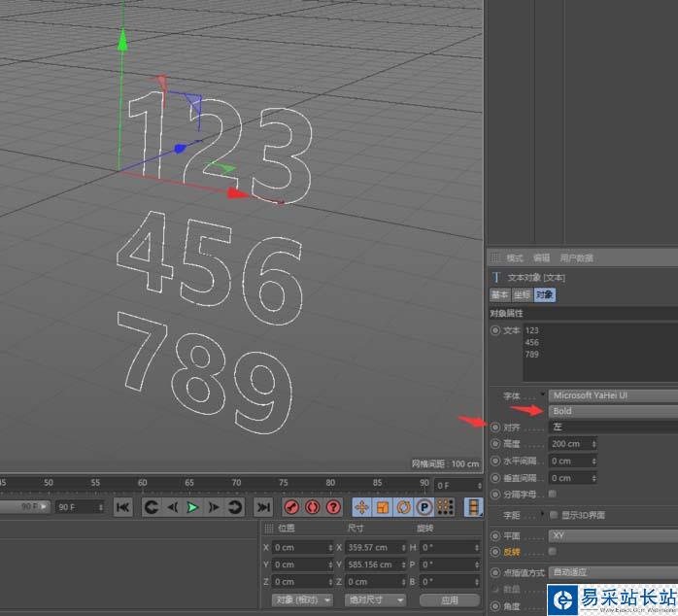The image size is (678, 616).
Task: Switch to 基本 tab
Action: click(x=500, y=295)
